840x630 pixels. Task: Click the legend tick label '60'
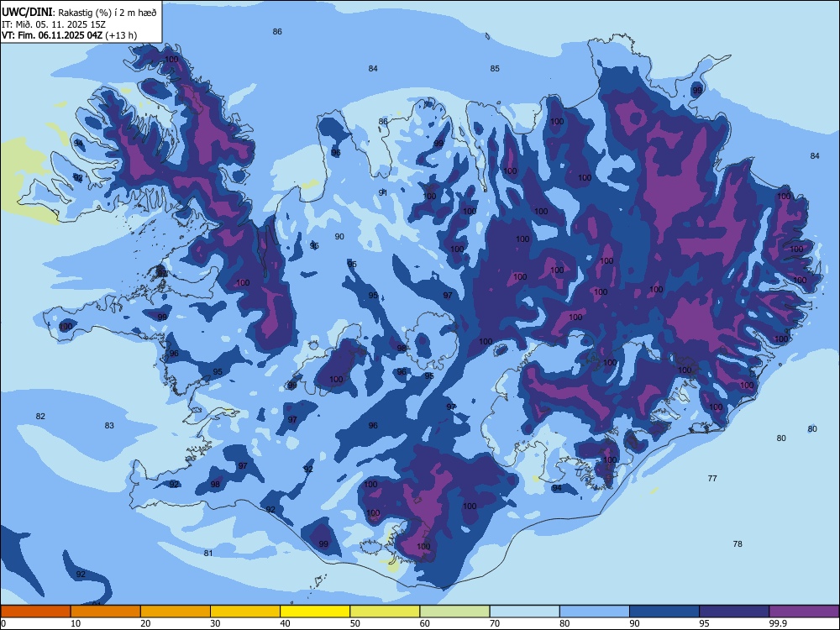click(x=425, y=623)
